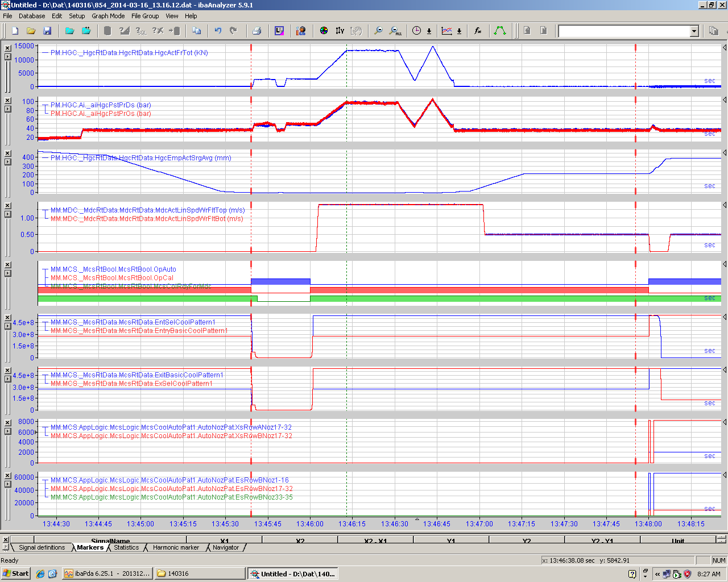Switch to the Statistics tab
Screen dimensions: 728x582
click(x=126, y=548)
